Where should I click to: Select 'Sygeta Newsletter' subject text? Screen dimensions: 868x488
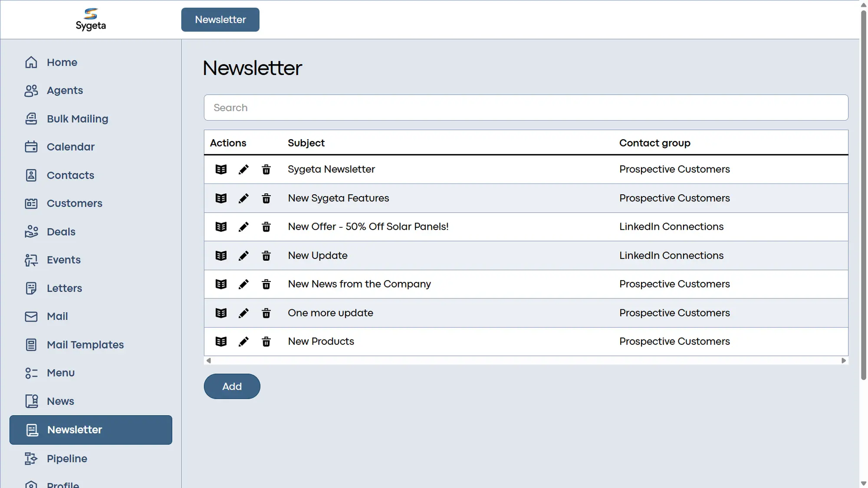(x=331, y=169)
